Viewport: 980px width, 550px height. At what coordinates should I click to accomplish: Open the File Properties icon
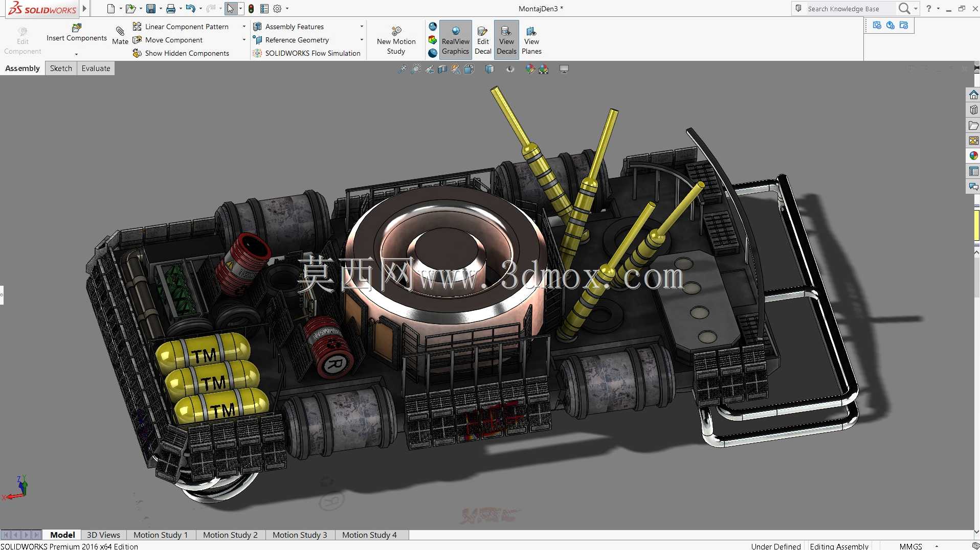(x=264, y=9)
